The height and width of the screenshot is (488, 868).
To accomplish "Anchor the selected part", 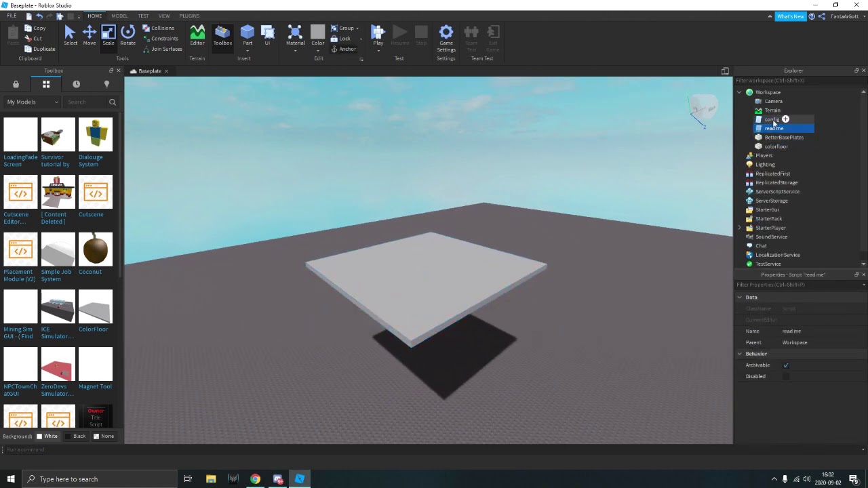I will (x=343, y=49).
